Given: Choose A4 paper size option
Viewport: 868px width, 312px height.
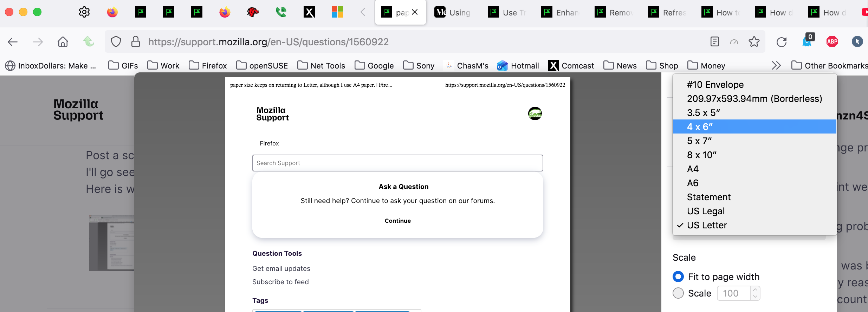Looking at the screenshot, I should 693,169.
